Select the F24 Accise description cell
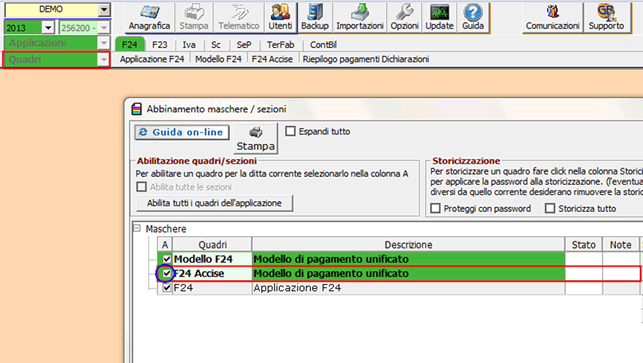643x363 pixels. tap(408, 274)
